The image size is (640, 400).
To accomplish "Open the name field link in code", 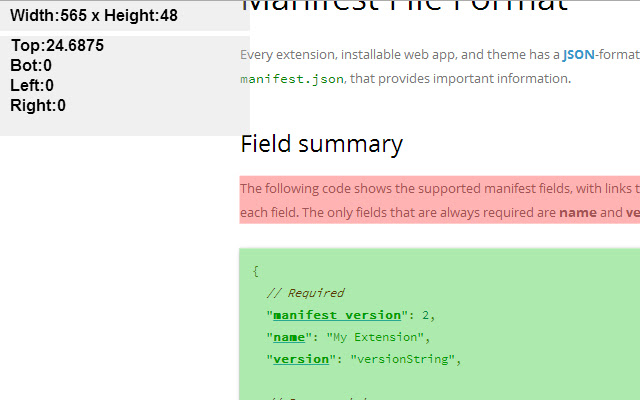I will pos(289,337).
